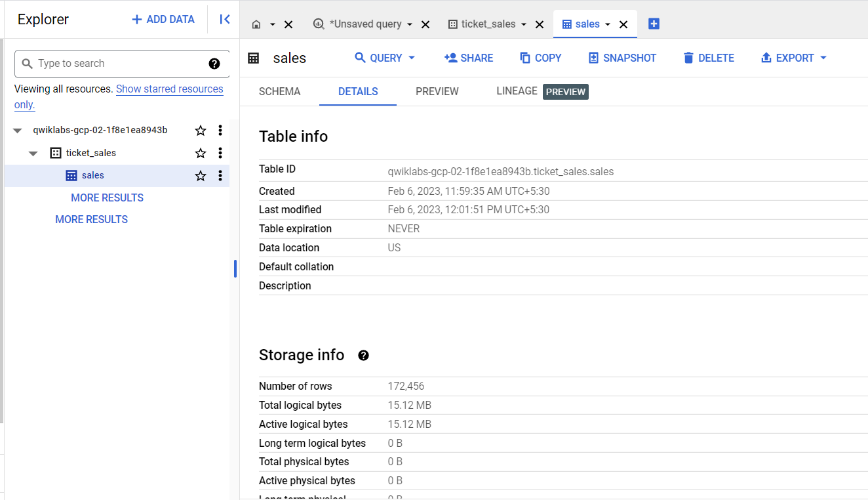This screenshot has width=868, height=500.
Task: Click the 172,456 row count value
Action: pyautogui.click(x=406, y=386)
